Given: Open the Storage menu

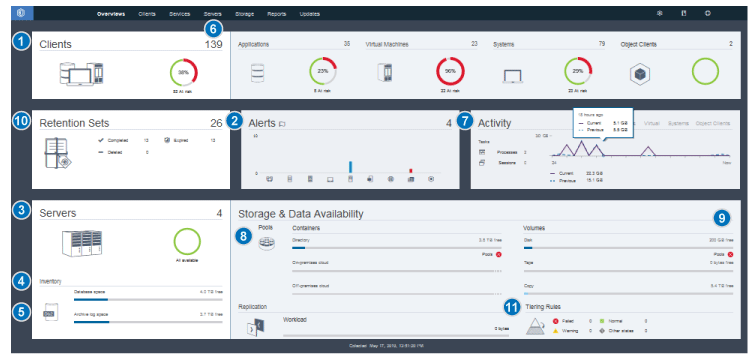Looking at the screenshot, I should point(244,14).
